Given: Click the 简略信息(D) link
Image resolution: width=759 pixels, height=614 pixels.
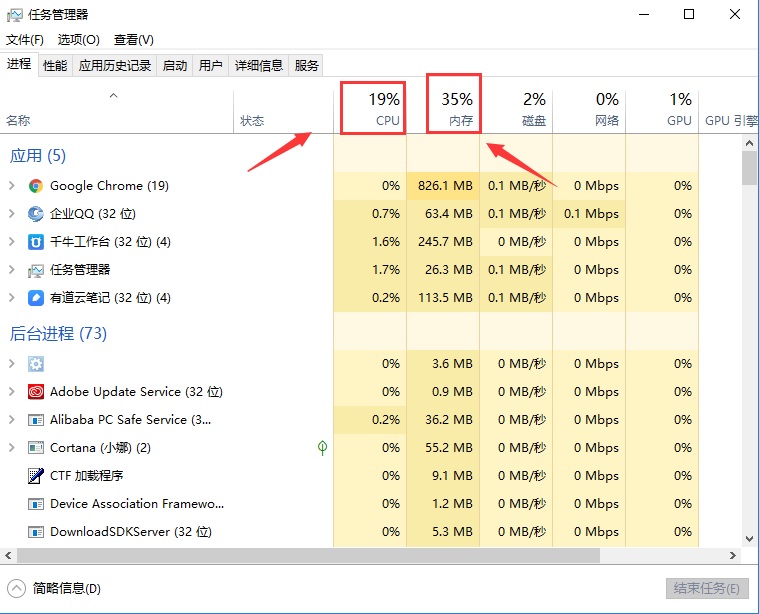Looking at the screenshot, I should (x=67, y=589).
